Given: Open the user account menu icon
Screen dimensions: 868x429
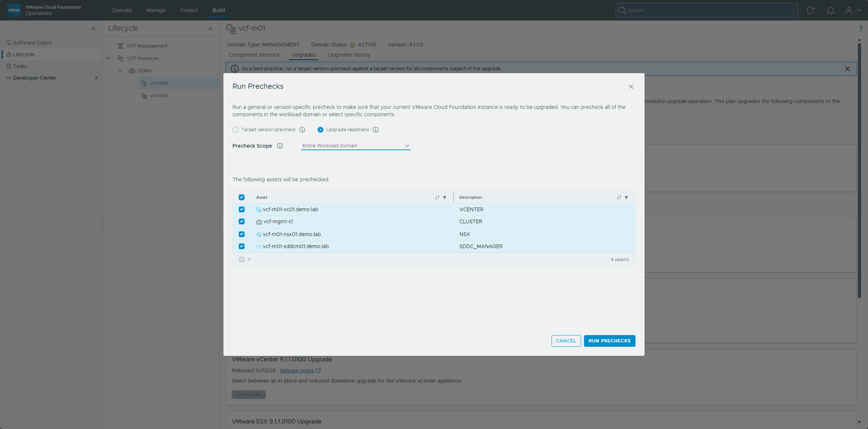Looking at the screenshot, I should tap(849, 10).
